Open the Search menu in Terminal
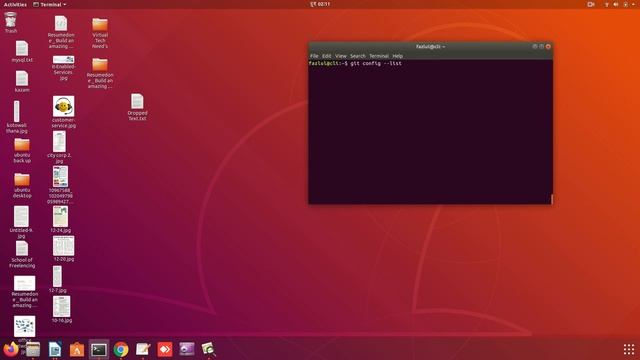Viewport: 640px width, 360px height. 358,56
